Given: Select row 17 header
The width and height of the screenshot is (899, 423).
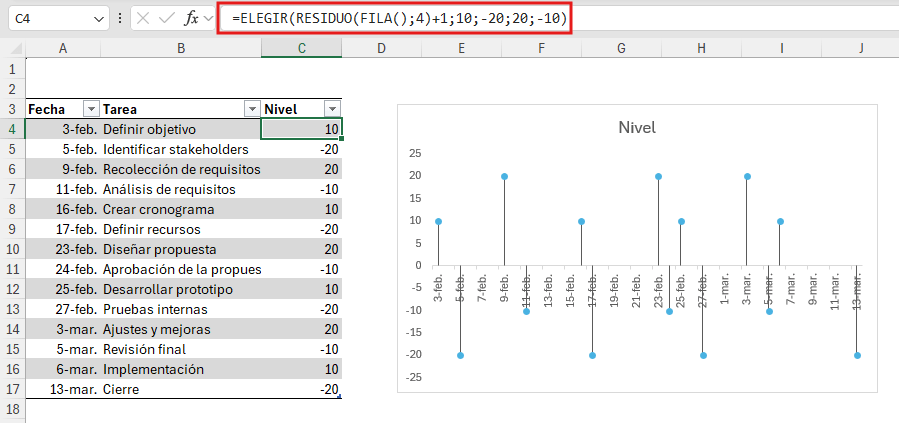Looking at the screenshot, I should tap(13, 390).
